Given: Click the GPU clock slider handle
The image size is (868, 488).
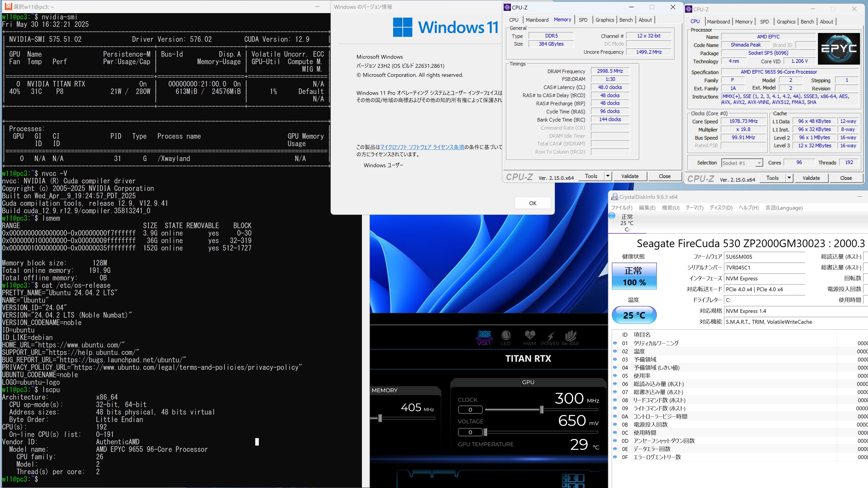Looking at the screenshot, I should pyautogui.click(x=542, y=410).
